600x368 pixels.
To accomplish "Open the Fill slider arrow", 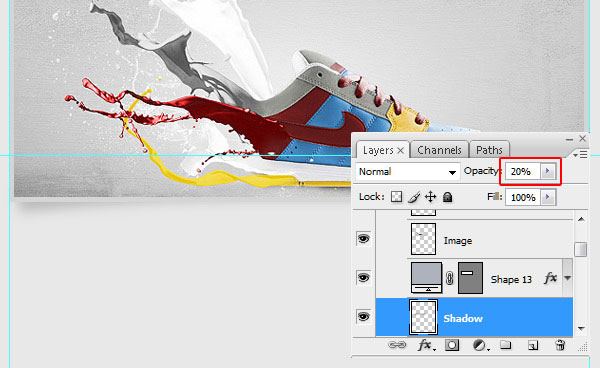I will click(548, 197).
